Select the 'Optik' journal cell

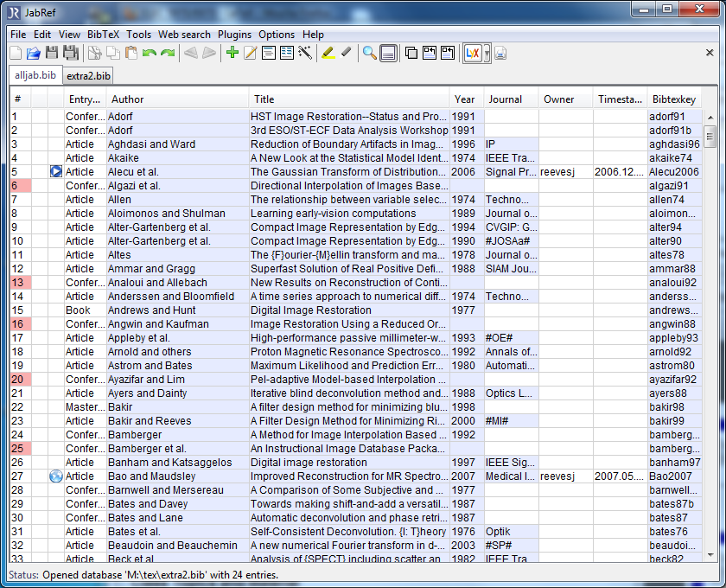coord(511,532)
